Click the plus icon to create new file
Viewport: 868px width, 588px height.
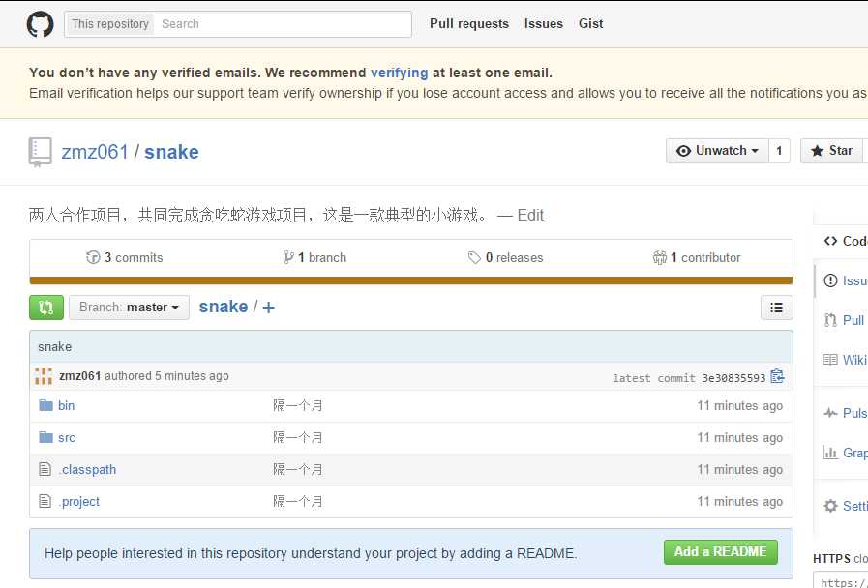[x=268, y=307]
